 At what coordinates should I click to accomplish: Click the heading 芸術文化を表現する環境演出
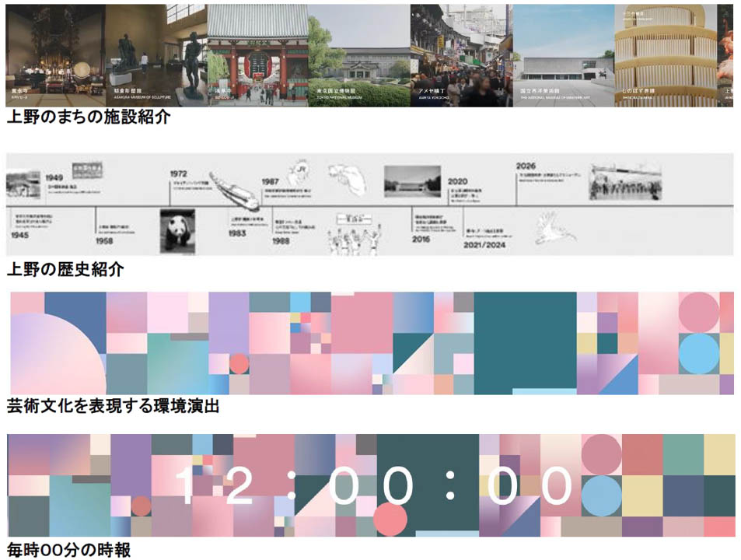click(x=113, y=406)
